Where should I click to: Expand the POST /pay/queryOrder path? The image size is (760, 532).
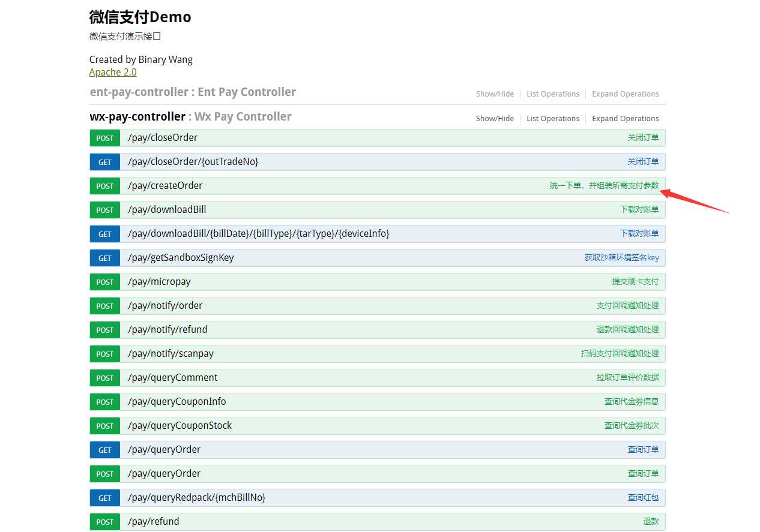pyautogui.click(x=164, y=474)
